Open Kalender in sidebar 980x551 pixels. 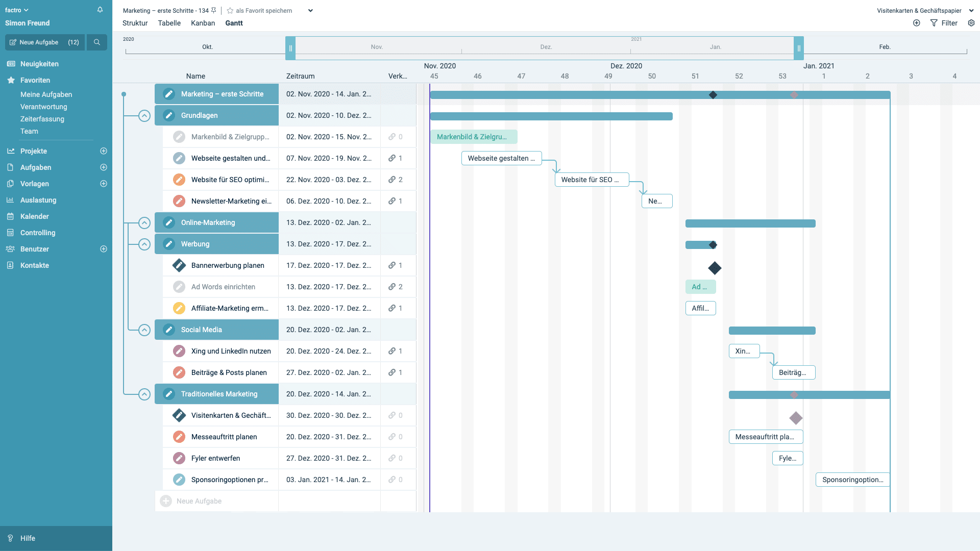coord(34,216)
